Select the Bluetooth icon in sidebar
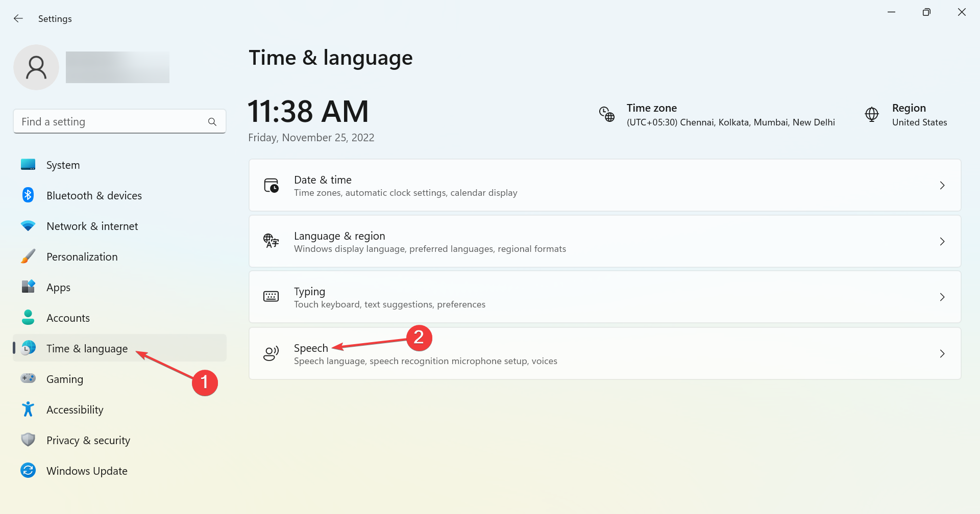Viewport: 980px width, 514px height. click(x=28, y=195)
